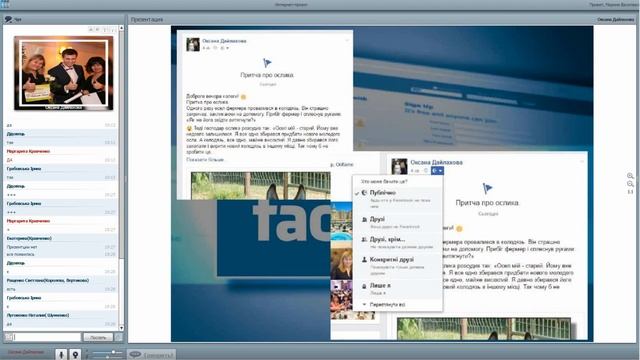Click presenter name at top right of presentation

(616, 19)
